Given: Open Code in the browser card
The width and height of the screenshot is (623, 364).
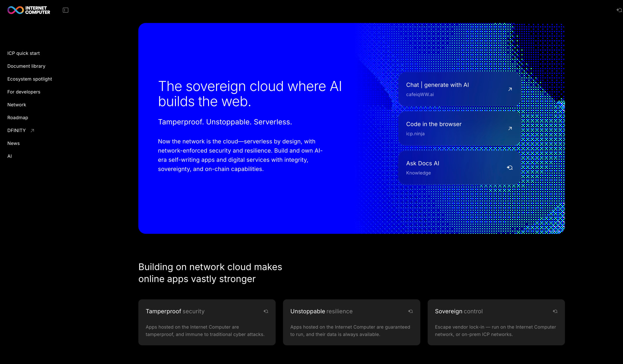Looking at the screenshot, I should click(459, 128).
